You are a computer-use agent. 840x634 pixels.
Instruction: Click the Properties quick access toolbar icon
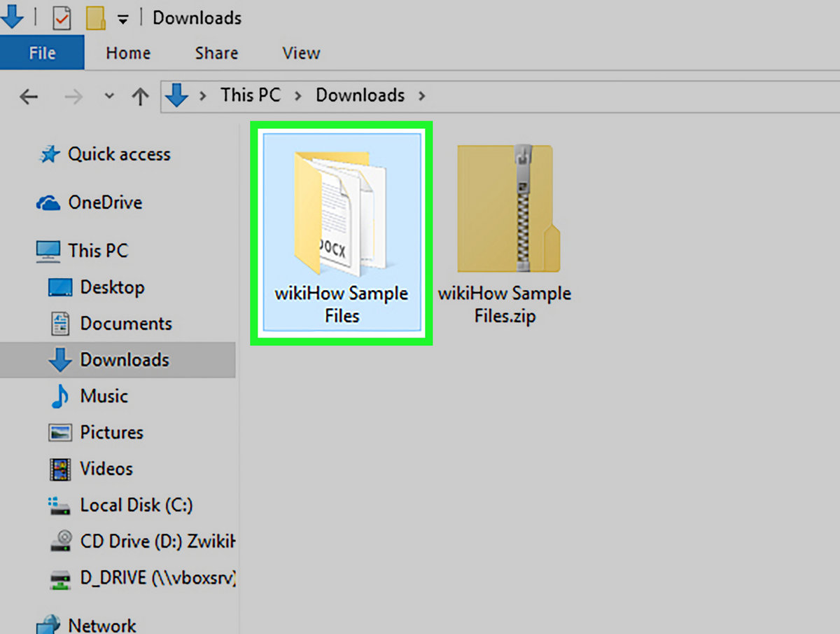tap(62, 18)
